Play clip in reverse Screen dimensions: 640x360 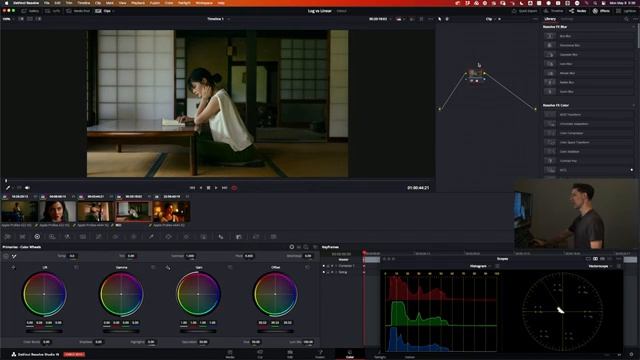[200, 188]
